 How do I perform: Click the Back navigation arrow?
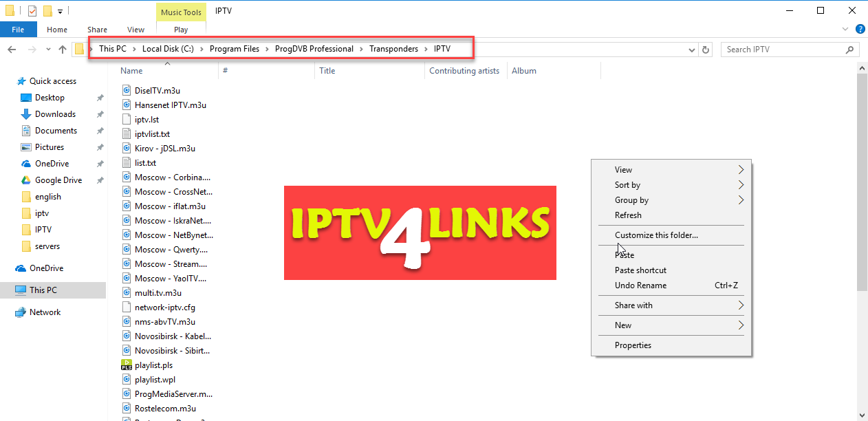[12, 50]
